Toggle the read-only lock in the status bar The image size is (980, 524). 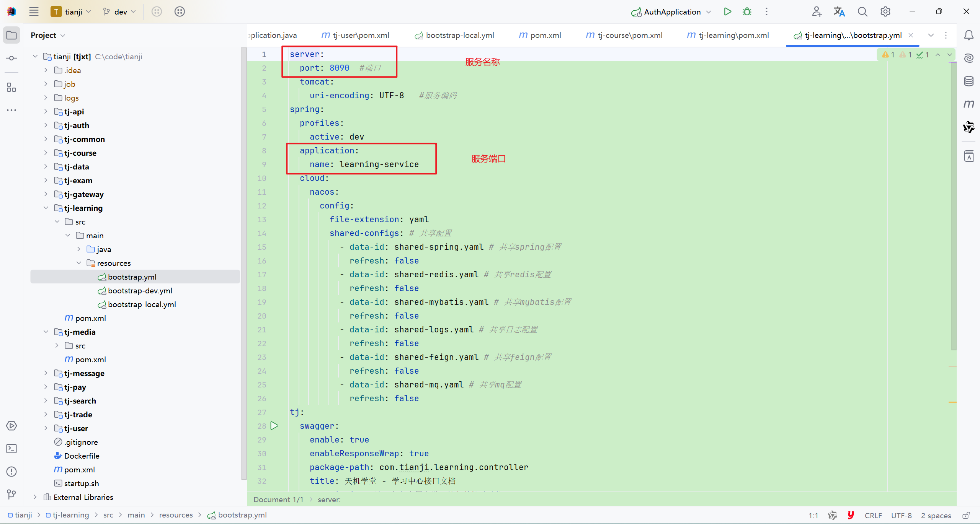tap(966, 516)
